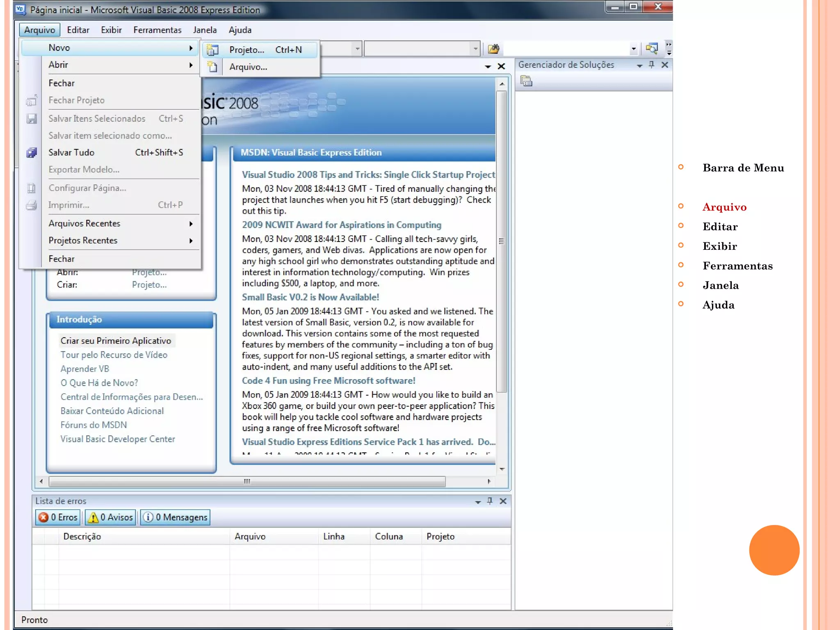Click the Descrição column header
This screenshot has height=630, width=840.
[82, 536]
